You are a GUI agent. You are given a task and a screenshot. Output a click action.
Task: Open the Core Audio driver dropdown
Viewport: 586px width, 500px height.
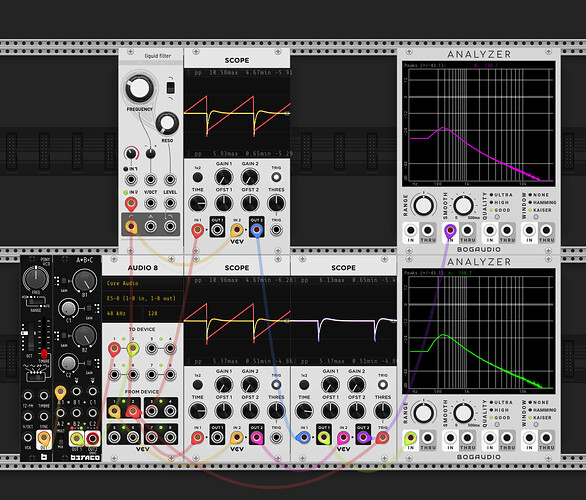(x=143, y=283)
